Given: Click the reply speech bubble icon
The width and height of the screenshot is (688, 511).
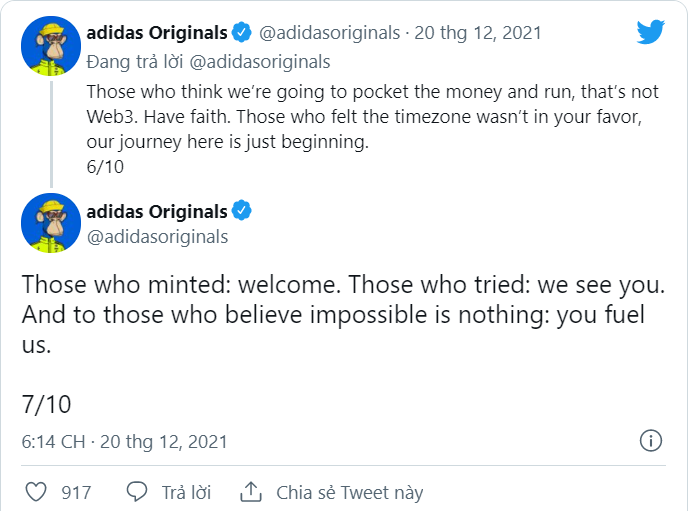Looking at the screenshot, I should (x=137, y=492).
